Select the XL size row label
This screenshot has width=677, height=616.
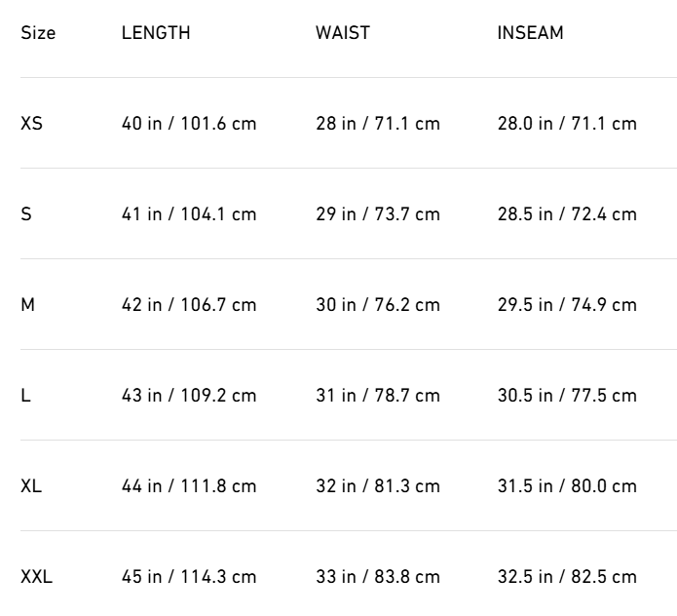(x=31, y=486)
